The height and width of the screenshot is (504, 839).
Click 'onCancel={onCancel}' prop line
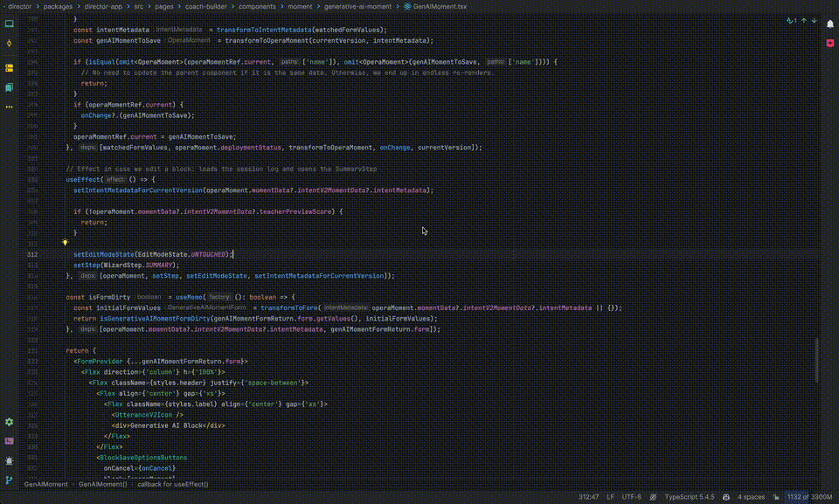[x=140, y=469]
